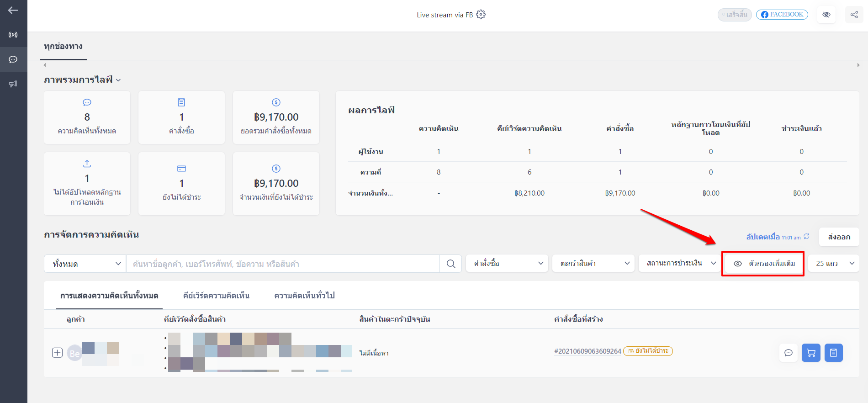Open the ตะกร้าสินค้า dropdown filter
868x403 pixels.
coord(593,263)
